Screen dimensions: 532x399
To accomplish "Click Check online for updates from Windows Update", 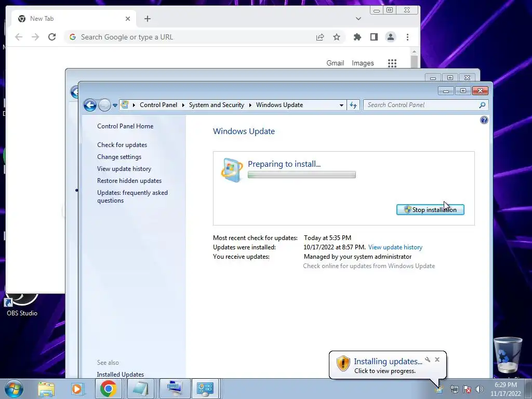I will (x=369, y=266).
